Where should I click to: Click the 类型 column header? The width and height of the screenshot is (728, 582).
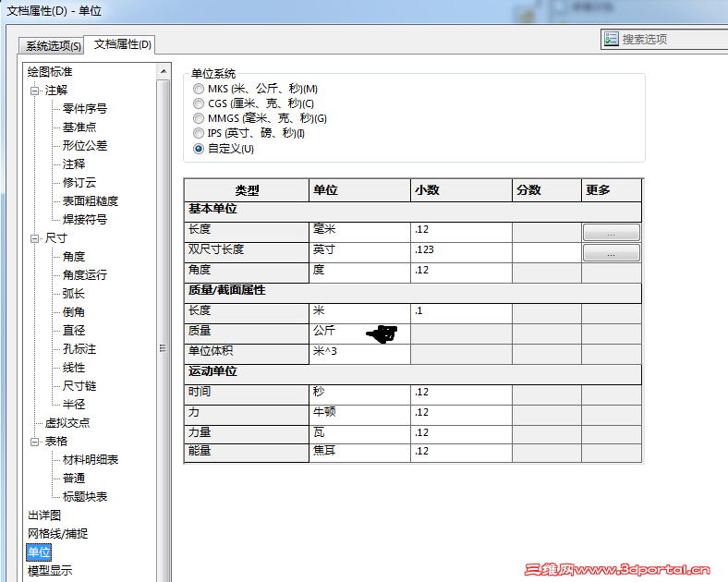coord(247,190)
